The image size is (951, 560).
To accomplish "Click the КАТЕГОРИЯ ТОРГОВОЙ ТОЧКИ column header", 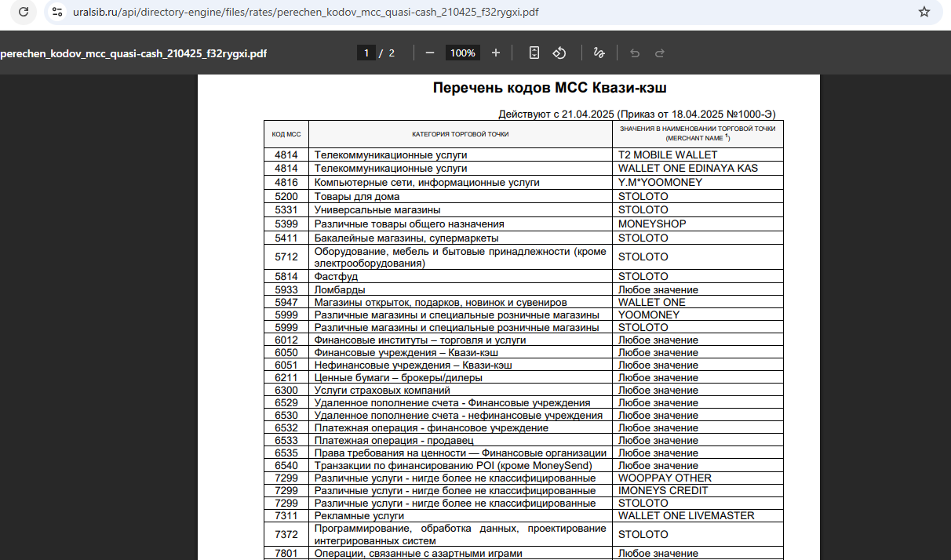I will tap(461, 134).
